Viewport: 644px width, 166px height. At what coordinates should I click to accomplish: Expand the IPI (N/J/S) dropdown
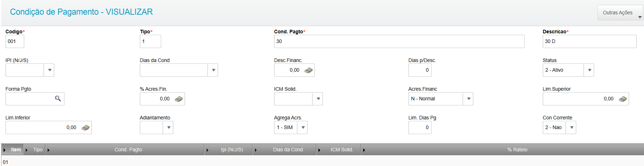49,70
